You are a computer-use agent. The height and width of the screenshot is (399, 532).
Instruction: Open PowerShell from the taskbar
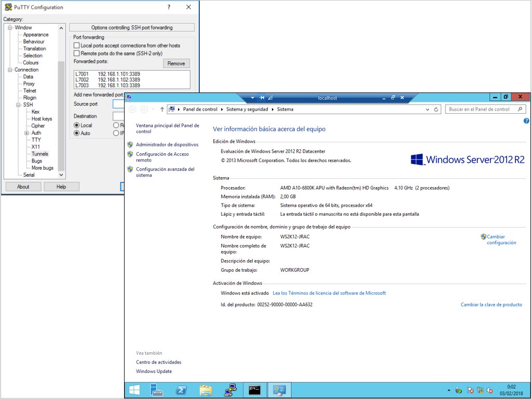coord(182,390)
